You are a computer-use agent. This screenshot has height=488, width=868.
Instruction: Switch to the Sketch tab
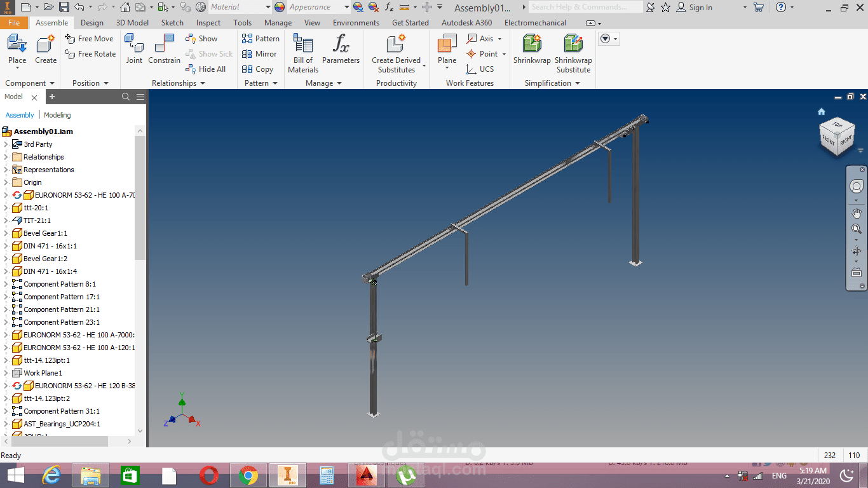(172, 23)
